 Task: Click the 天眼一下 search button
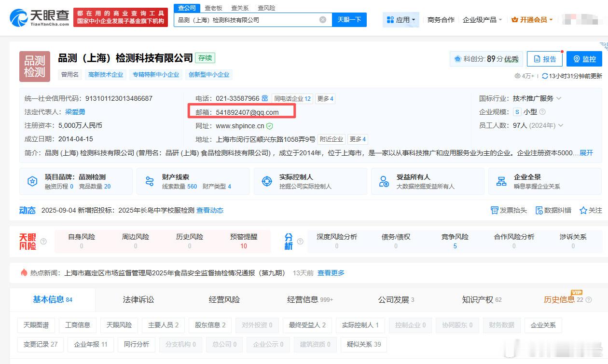tap(349, 20)
